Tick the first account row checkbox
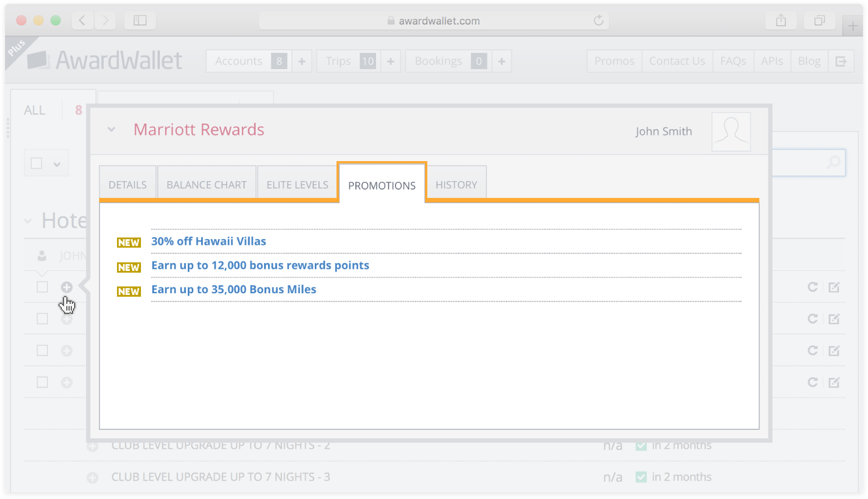The image size is (868, 499). (42, 287)
